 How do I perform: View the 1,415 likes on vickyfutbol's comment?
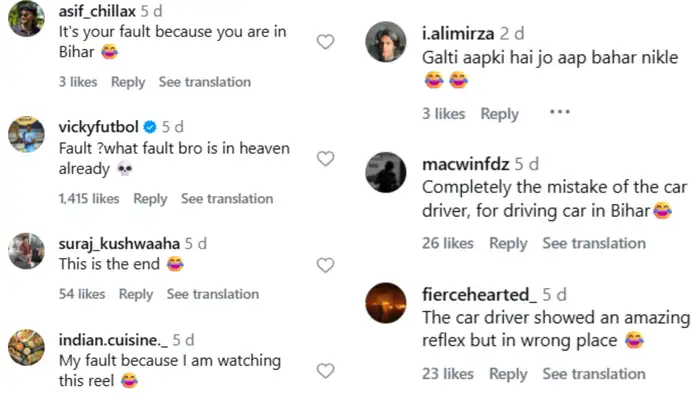click(x=89, y=199)
